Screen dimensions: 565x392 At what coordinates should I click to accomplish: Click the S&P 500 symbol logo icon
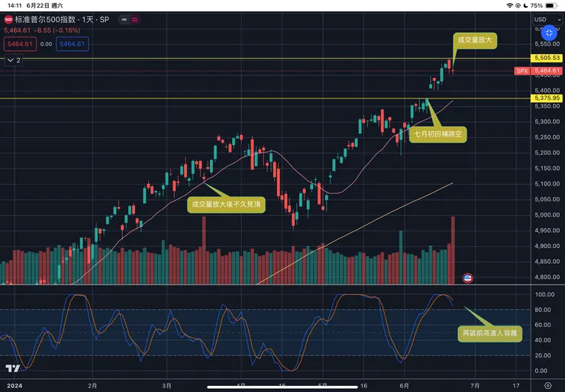pyautogui.click(x=8, y=19)
